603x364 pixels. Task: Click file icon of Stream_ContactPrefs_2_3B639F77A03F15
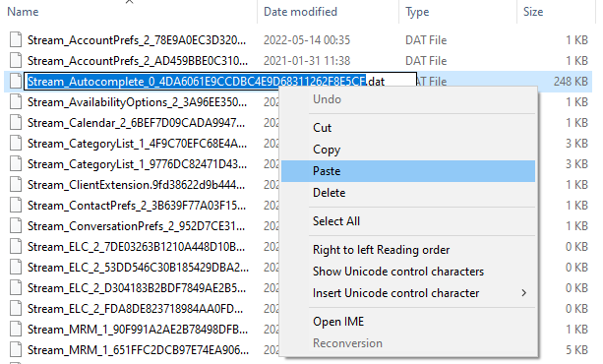click(16, 205)
